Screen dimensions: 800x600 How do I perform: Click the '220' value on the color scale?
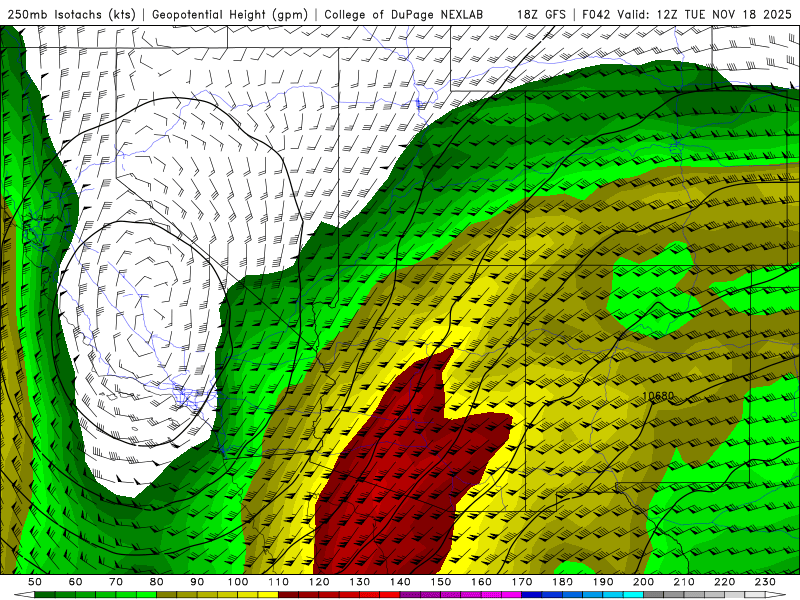click(x=724, y=582)
